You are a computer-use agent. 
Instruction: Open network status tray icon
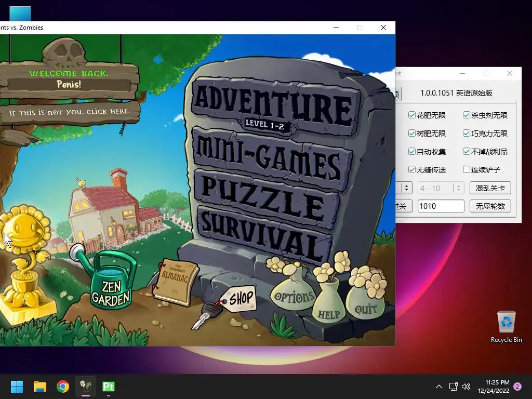click(x=453, y=387)
